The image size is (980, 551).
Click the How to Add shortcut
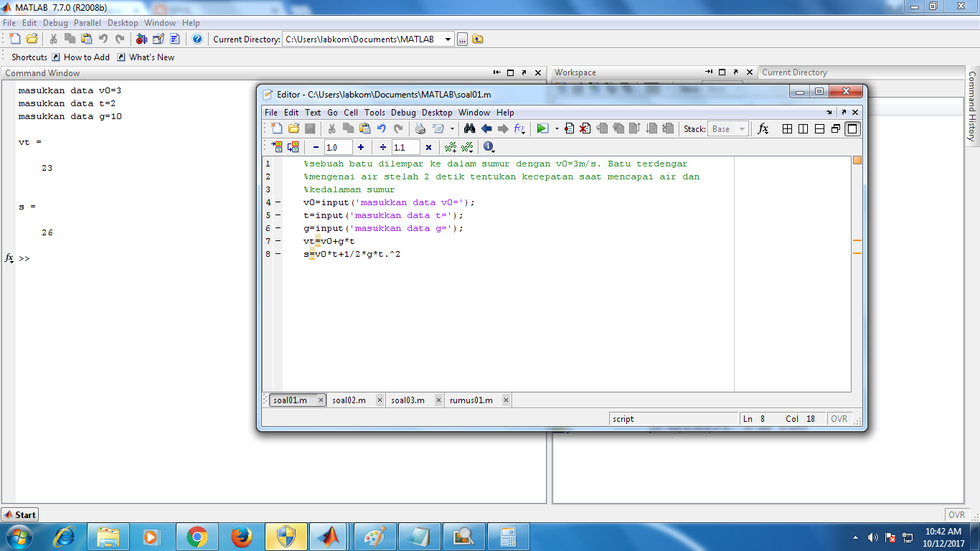[x=80, y=57]
